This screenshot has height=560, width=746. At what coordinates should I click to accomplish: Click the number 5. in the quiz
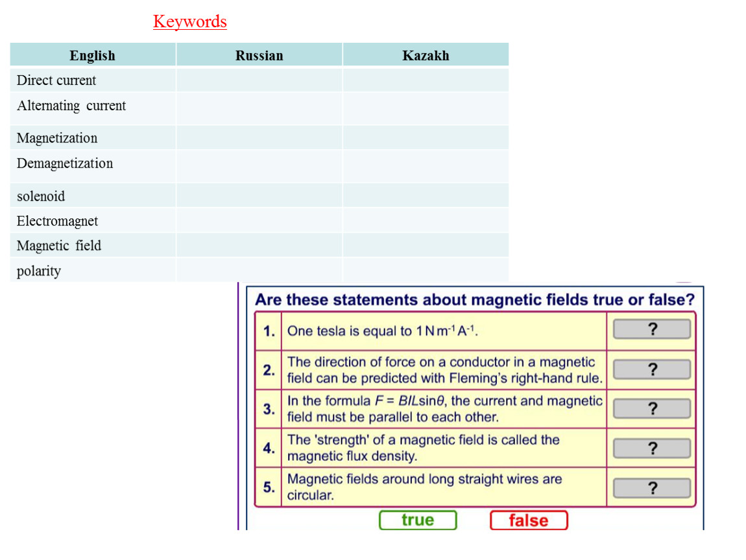click(269, 487)
